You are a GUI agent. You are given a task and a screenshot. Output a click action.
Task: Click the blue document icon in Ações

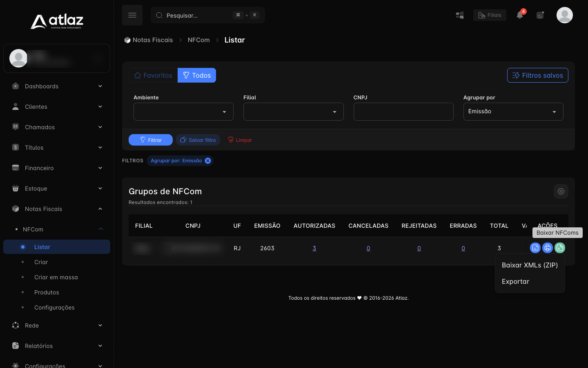click(x=535, y=248)
